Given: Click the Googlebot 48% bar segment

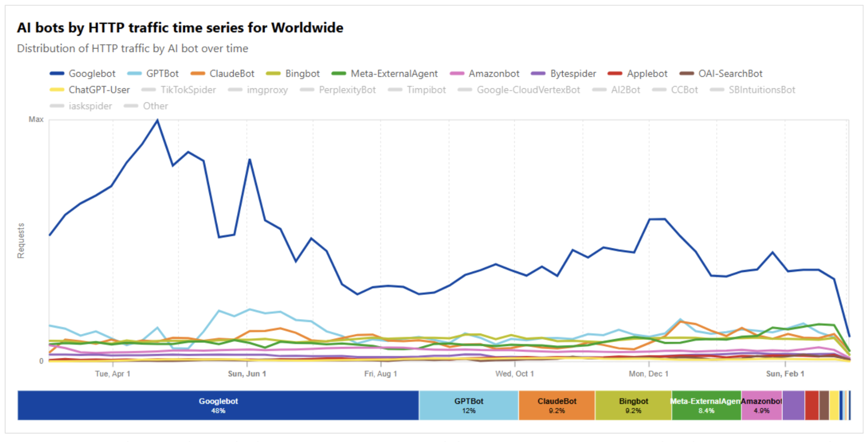Looking at the screenshot, I should (x=218, y=405).
